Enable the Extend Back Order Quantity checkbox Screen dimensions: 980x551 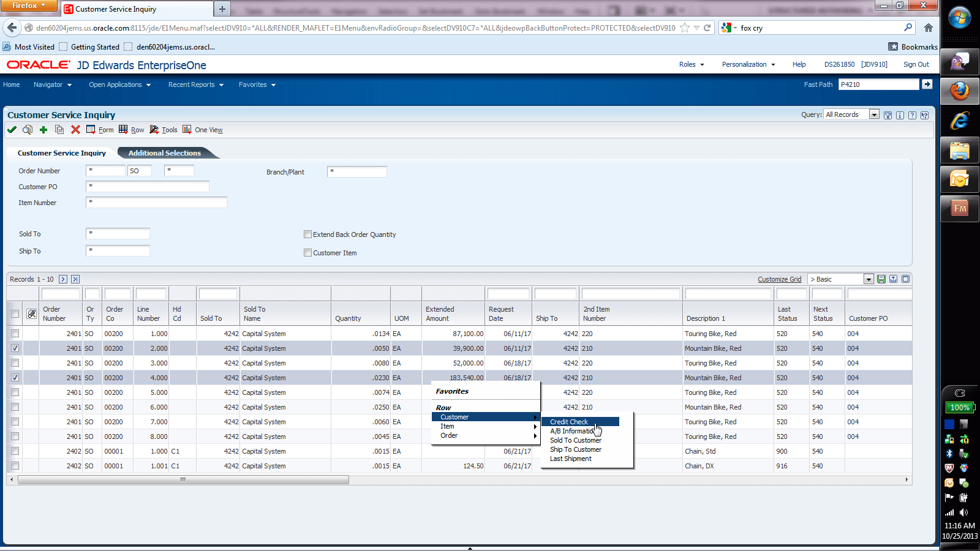tap(308, 234)
